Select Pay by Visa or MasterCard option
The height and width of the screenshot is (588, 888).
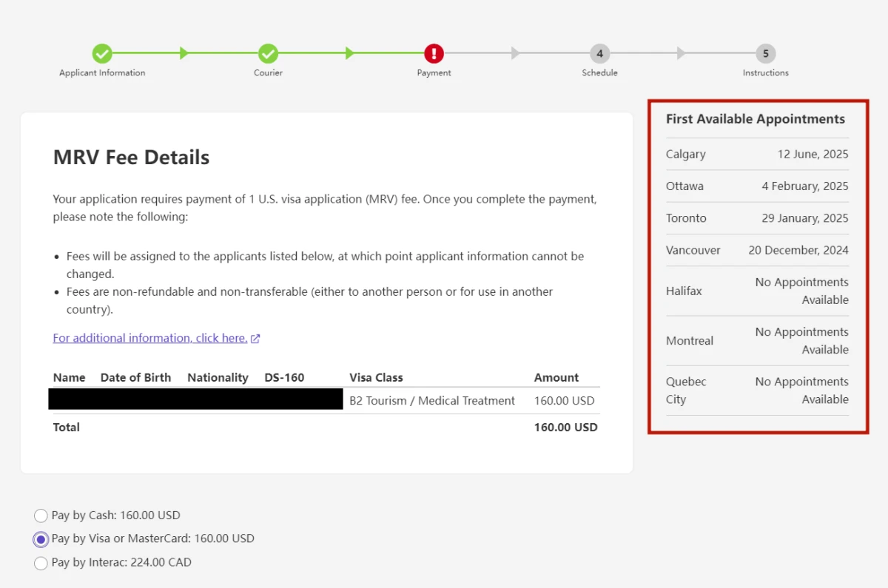tap(41, 539)
